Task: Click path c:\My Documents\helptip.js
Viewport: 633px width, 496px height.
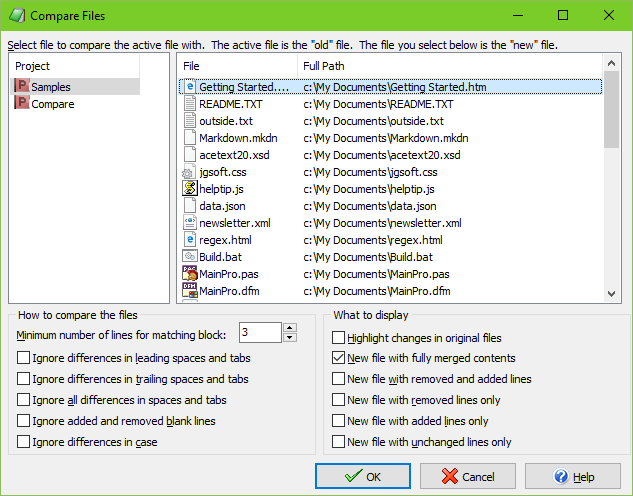Action: (369, 189)
